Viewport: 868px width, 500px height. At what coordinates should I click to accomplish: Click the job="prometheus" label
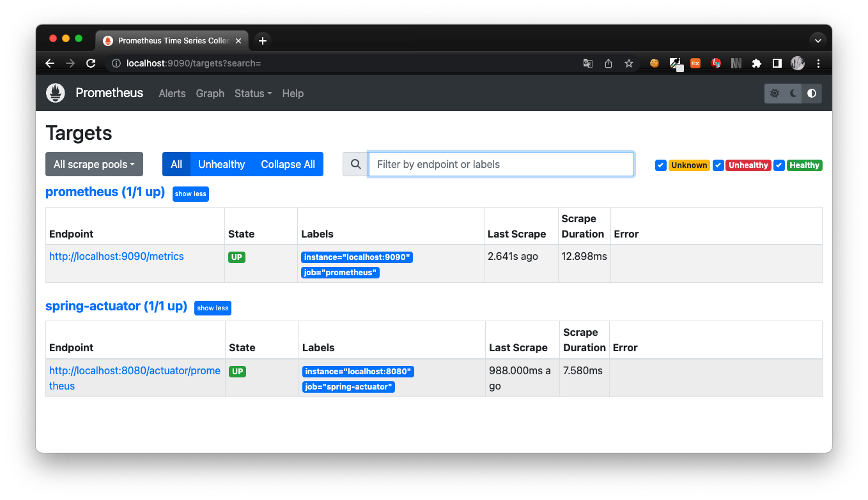[x=340, y=273]
